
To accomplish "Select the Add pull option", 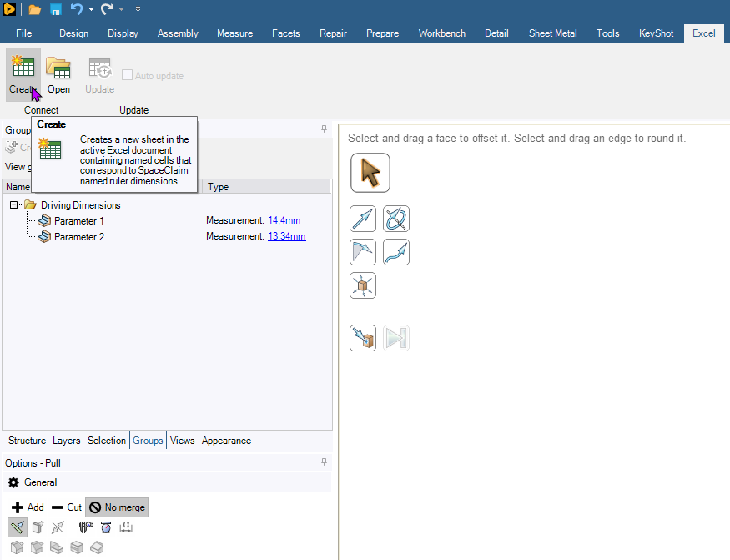I will coord(28,507).
